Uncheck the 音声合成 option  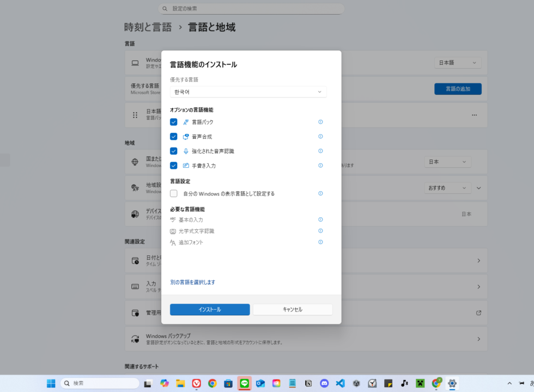tap(174, 136)
